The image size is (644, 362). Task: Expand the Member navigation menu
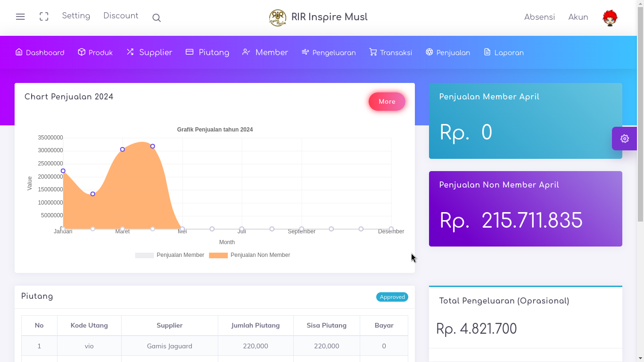point(265,52)
